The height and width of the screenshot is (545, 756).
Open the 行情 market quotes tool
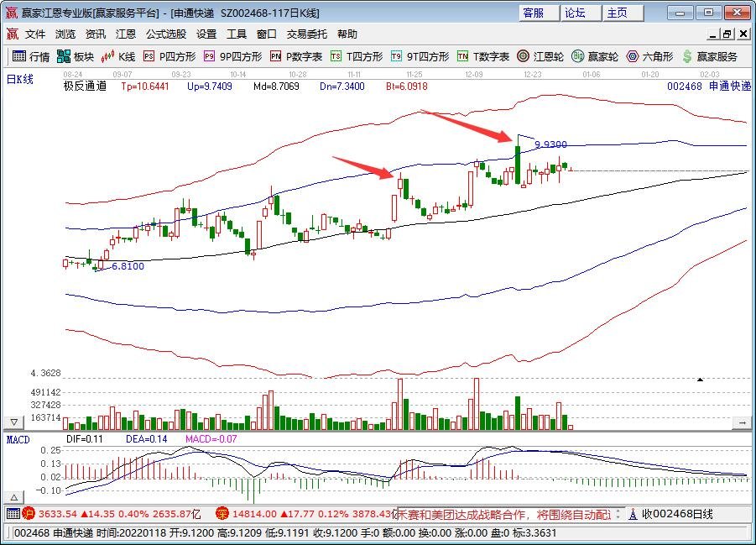click(31, 56)
